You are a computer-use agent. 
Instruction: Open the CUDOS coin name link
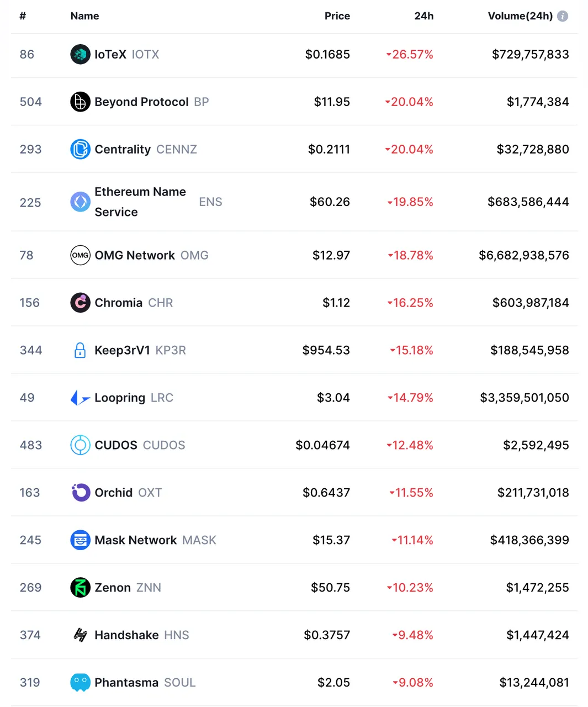pos(140,445)
